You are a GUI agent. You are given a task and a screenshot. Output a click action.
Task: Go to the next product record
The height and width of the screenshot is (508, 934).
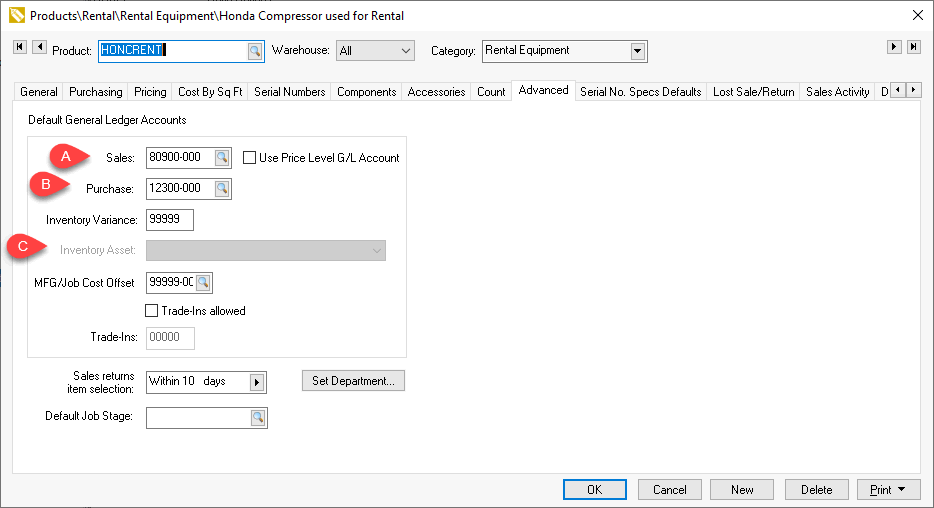point(895,47)
